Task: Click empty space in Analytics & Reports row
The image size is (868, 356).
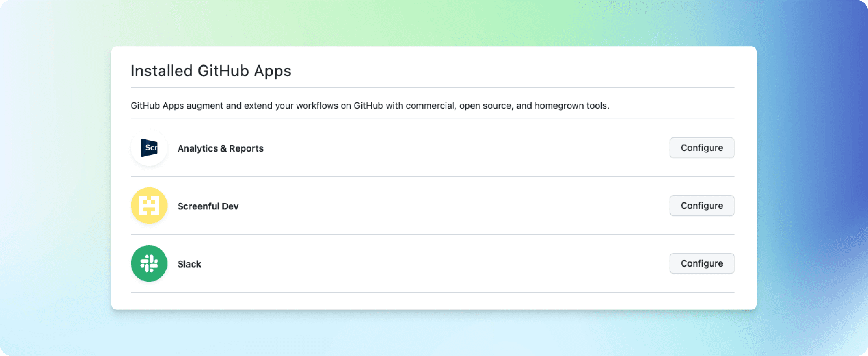Action: (x=465, y=148)
